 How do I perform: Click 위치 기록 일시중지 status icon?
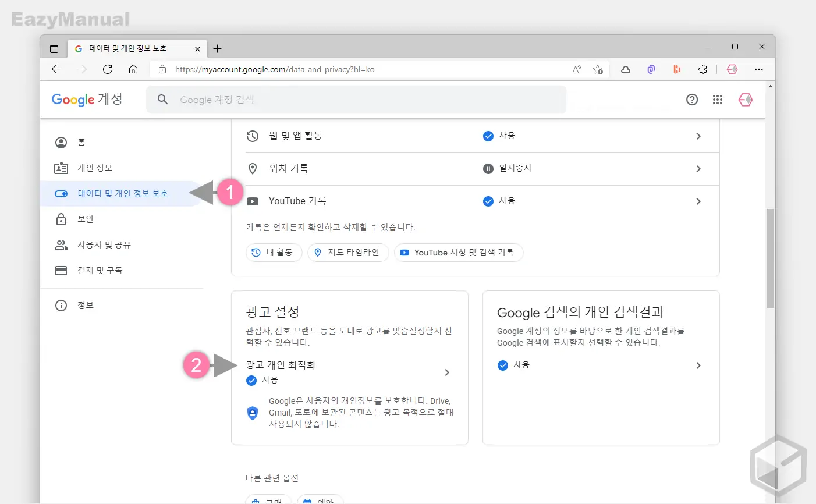[488, 169]
